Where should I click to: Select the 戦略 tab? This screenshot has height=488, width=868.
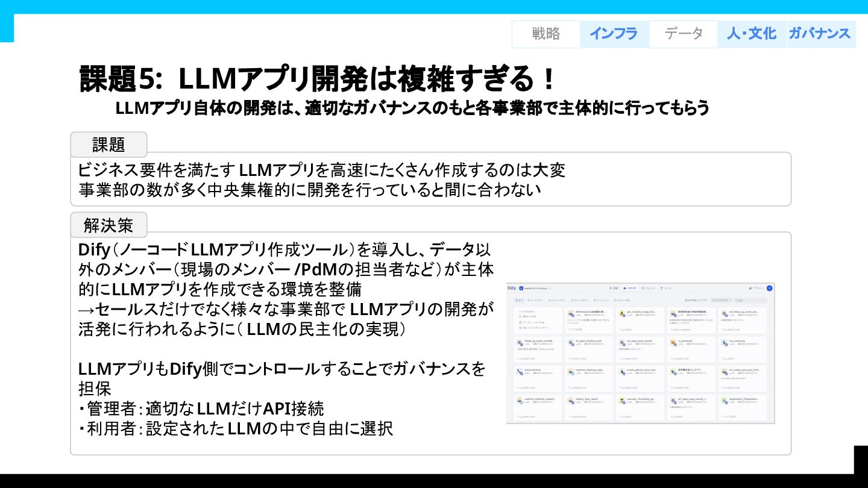coord(546,34)
